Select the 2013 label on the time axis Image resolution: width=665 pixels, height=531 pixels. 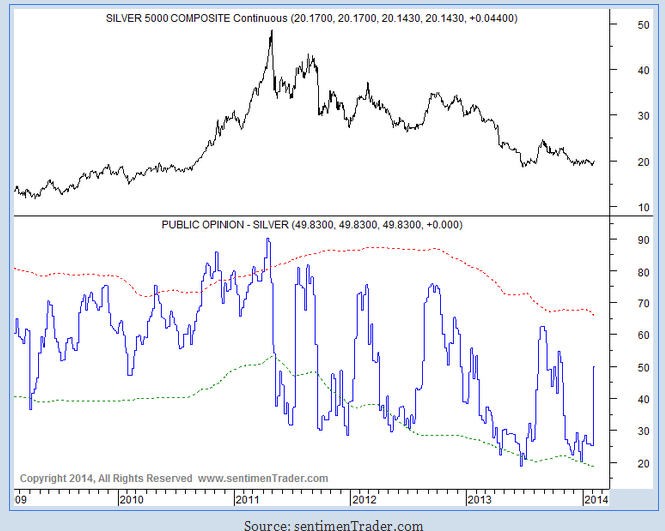click(481, 499)
